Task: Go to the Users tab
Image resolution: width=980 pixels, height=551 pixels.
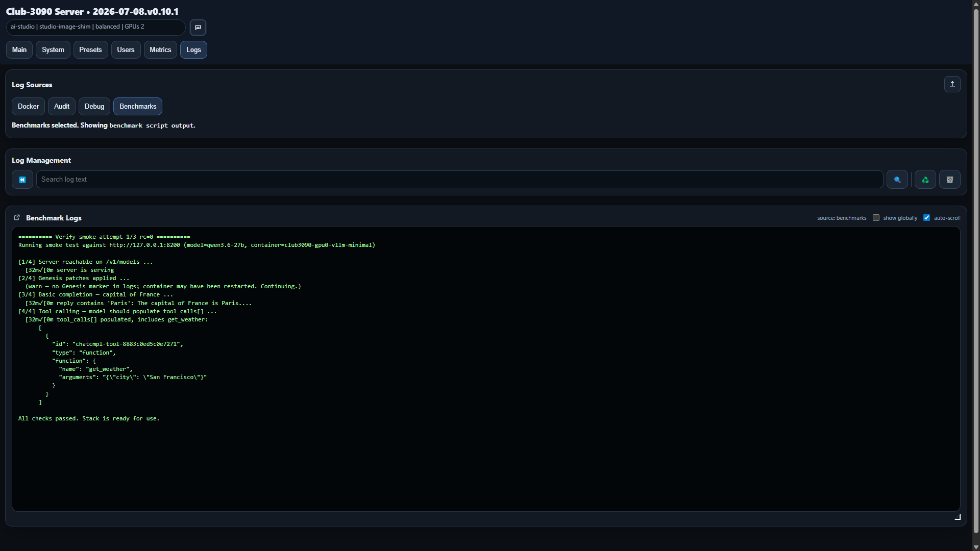Action: [126, 50]
